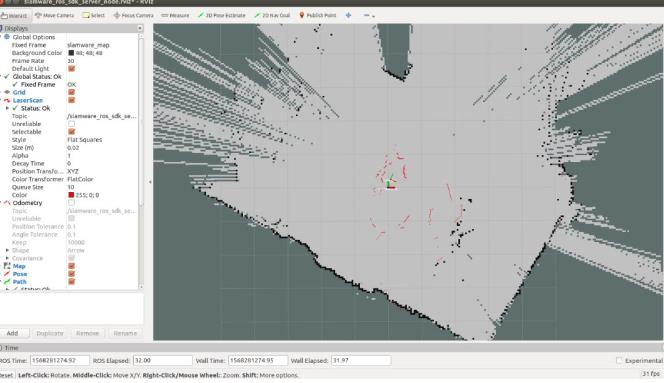Select the Path display item

point(19,282)
